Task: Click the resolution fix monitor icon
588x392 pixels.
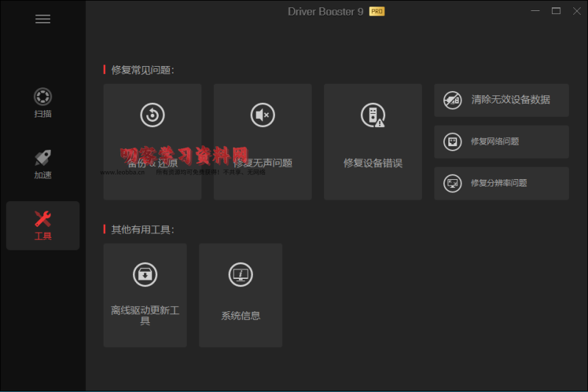Action: 453,184
